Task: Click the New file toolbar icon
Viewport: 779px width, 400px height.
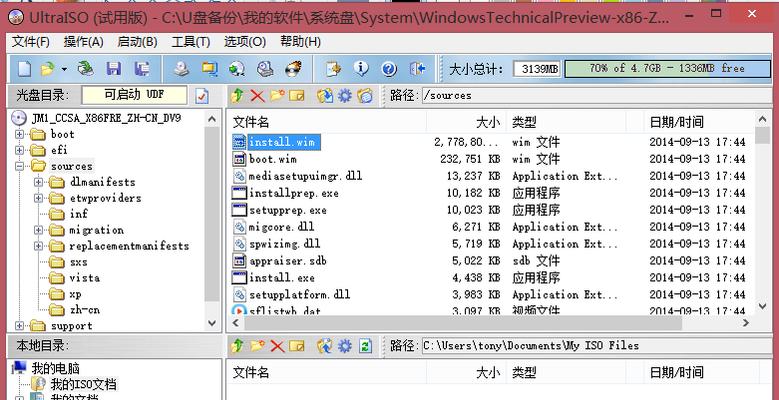Action: [x=24, y=69]
